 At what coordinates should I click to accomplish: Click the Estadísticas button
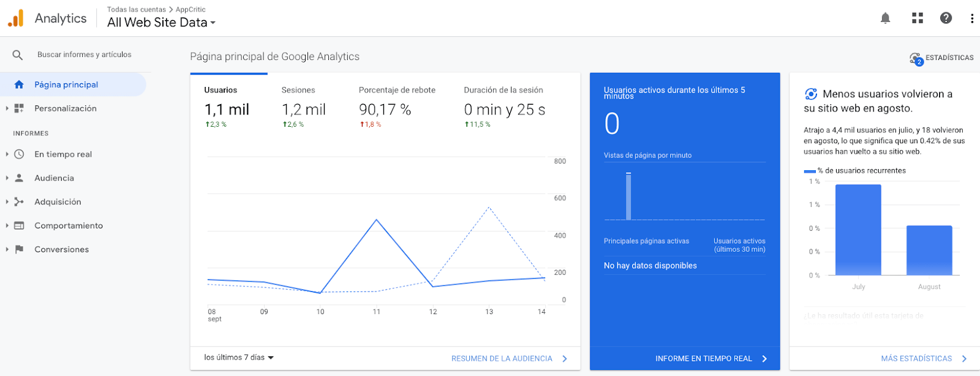click(x=941, y=58)
